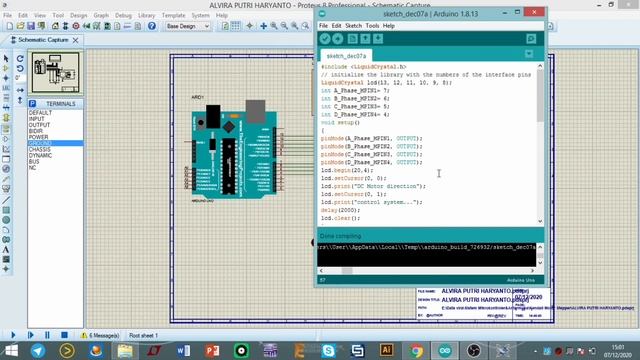640x360 pixels.
Task: Select the 2D Graphics Circle tool
Action: coord(6,220)
